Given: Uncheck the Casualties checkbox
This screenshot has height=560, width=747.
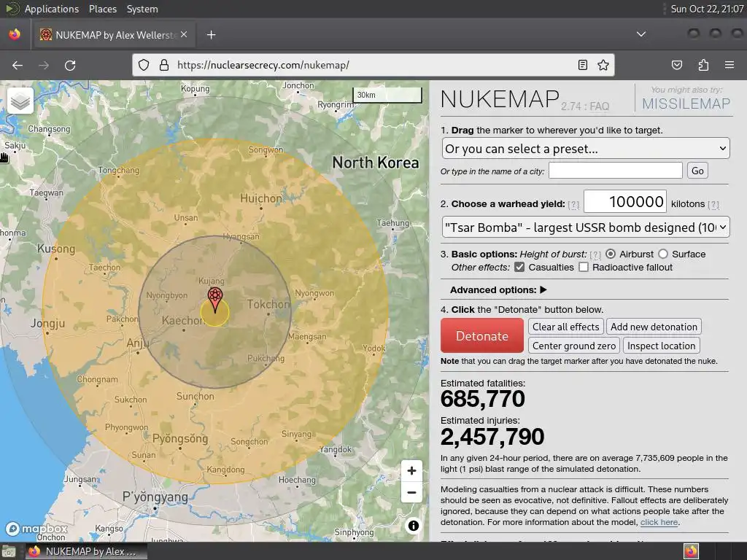Looking at the screenshot, I should (519, 267).
